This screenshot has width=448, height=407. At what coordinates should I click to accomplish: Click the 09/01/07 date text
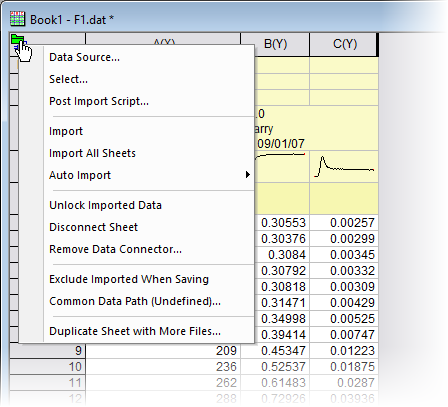[x=281, y=144]
